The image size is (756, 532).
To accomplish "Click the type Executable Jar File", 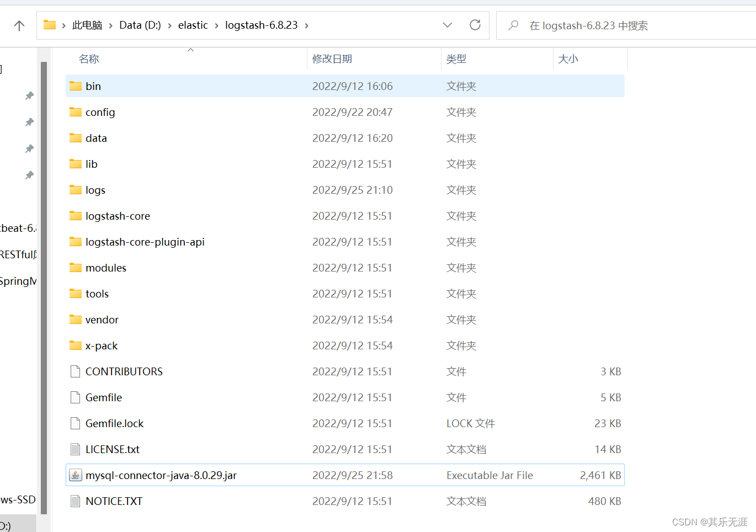I will coord(490,475).
